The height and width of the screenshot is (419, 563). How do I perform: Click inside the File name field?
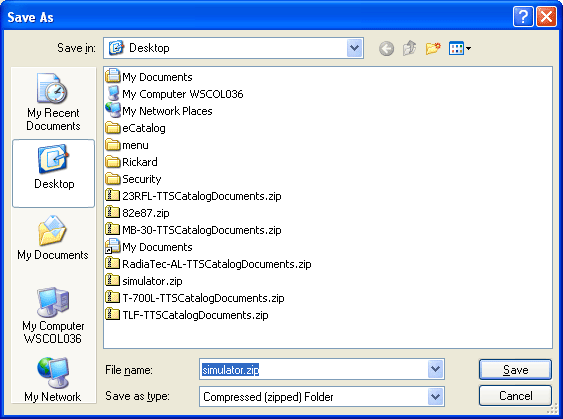[313, 369]
